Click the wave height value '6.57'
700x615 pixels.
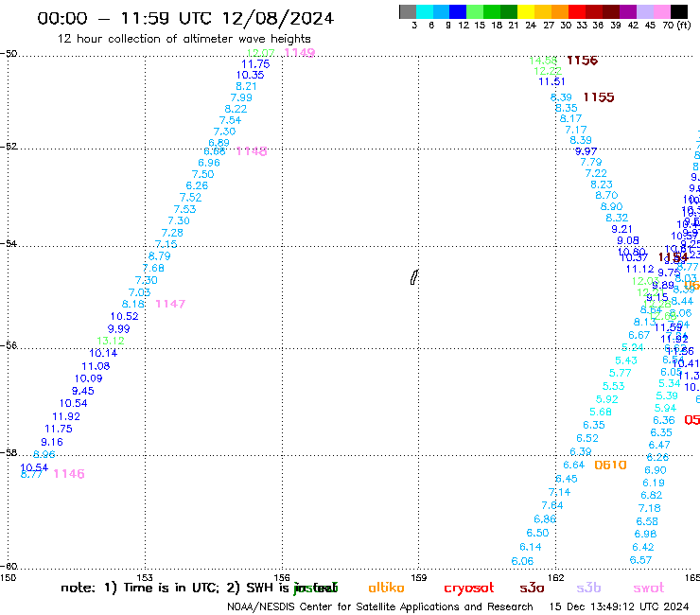click(x=640, y=560)
